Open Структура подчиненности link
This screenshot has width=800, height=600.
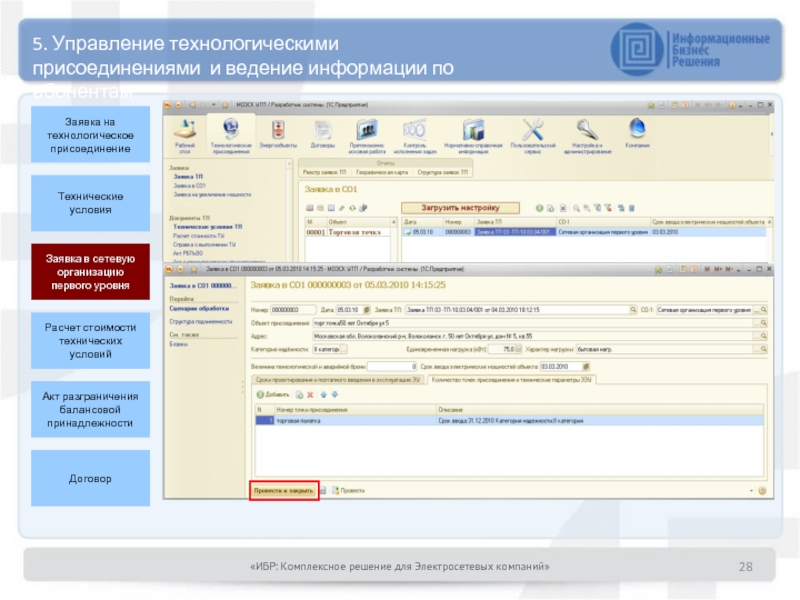click(199, 322)
